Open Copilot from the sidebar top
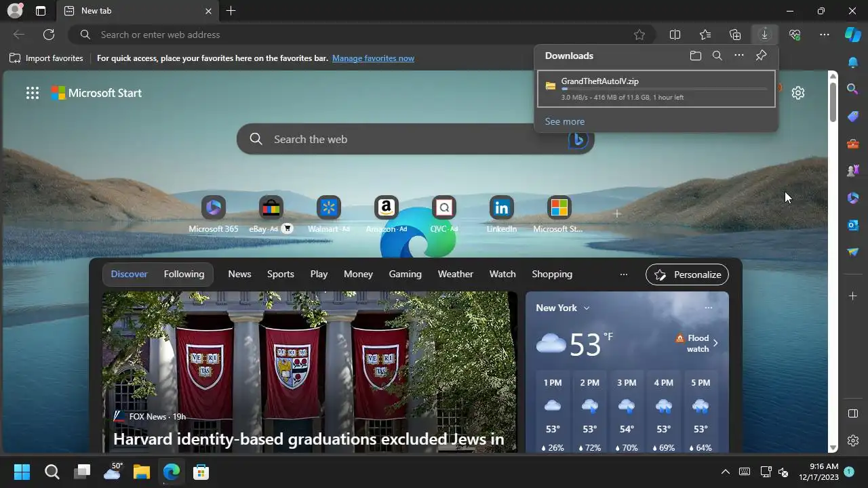The height and width of the screenshot is (488, 868). click(x=852, y=35)
